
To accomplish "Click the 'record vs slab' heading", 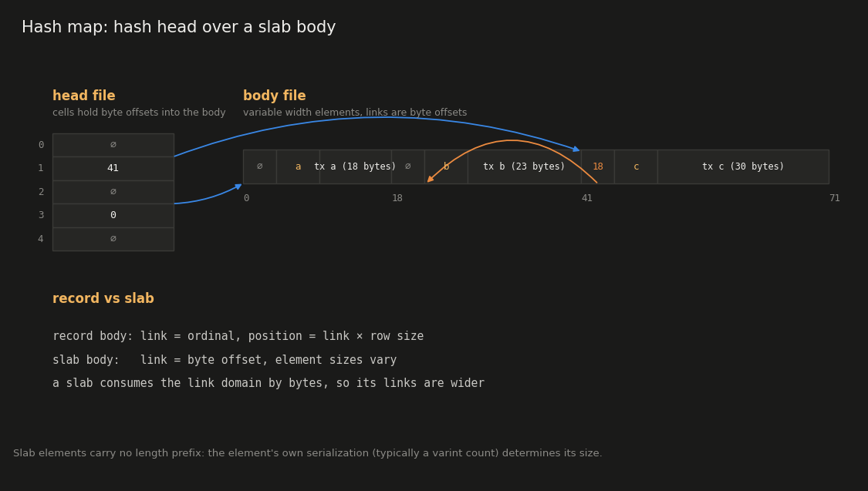I will 103,298.
